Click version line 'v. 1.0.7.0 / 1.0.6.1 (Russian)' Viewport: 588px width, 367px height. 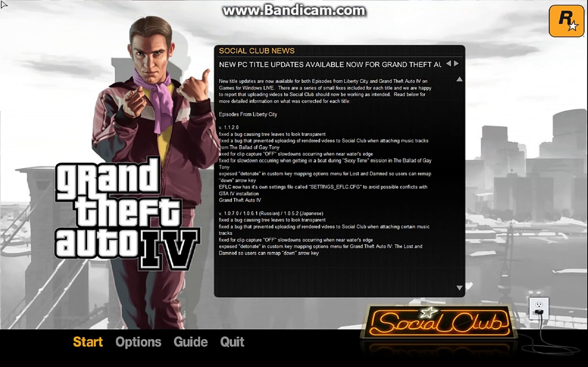(x=271, y=213)
